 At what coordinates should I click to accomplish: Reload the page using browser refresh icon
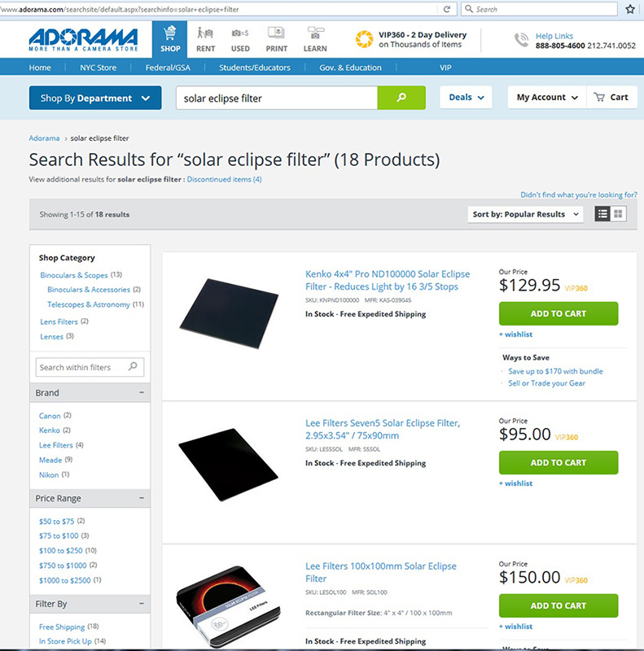pyautogui.click(x=447, y=9)
